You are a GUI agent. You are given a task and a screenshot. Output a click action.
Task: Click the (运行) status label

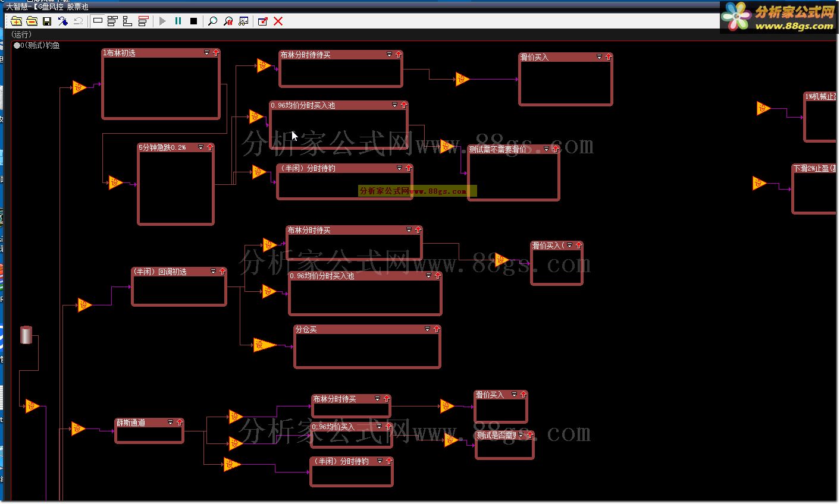(x=21, y=34)
